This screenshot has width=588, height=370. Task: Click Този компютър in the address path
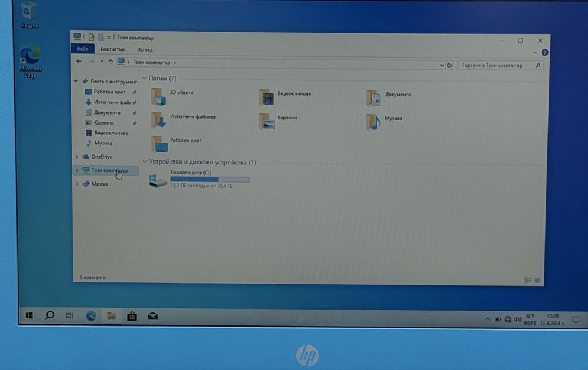(152, 62)
